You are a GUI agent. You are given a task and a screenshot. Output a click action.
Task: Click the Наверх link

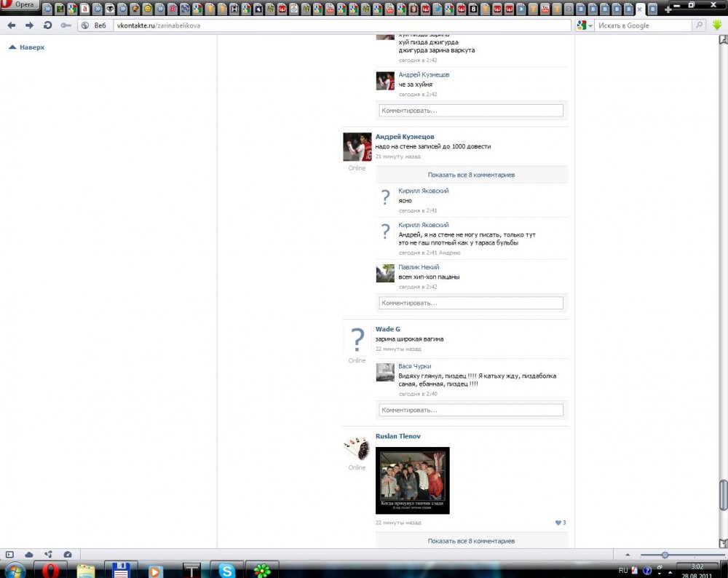tap(27, 47)
